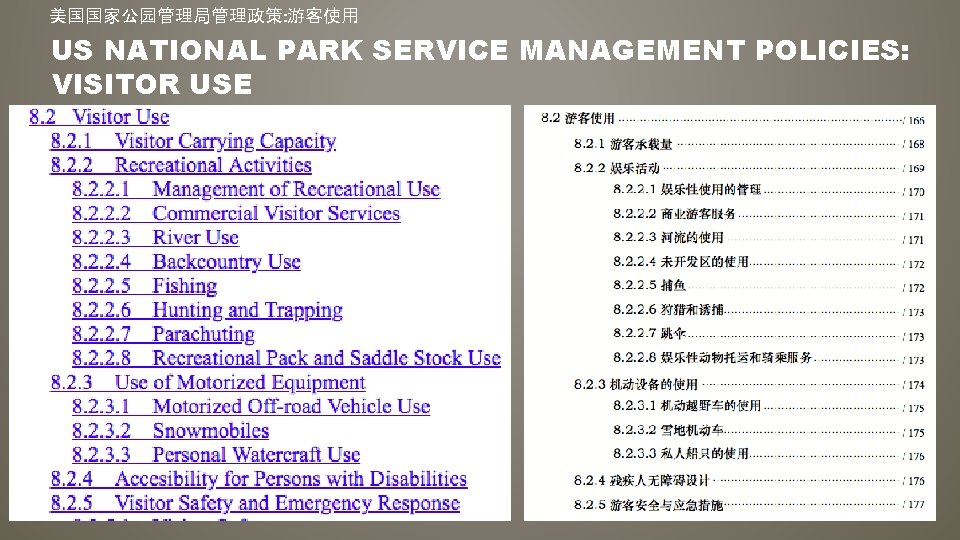The width and height of the screenshot is (960, 540).
Task: Click page number 170 beside 8.2.2.1
Action: pyautogui.click(x=917, y=192)
